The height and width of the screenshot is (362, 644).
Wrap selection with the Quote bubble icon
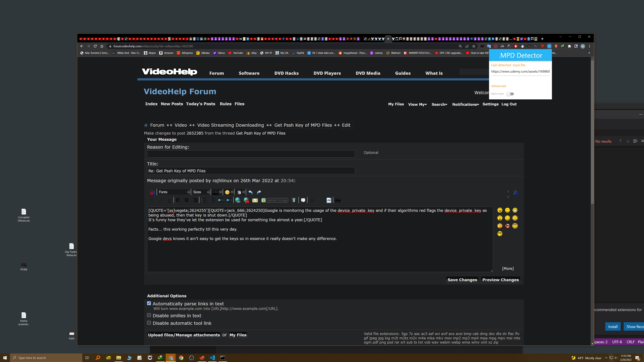pyautogui.click(x=303, y=200)
